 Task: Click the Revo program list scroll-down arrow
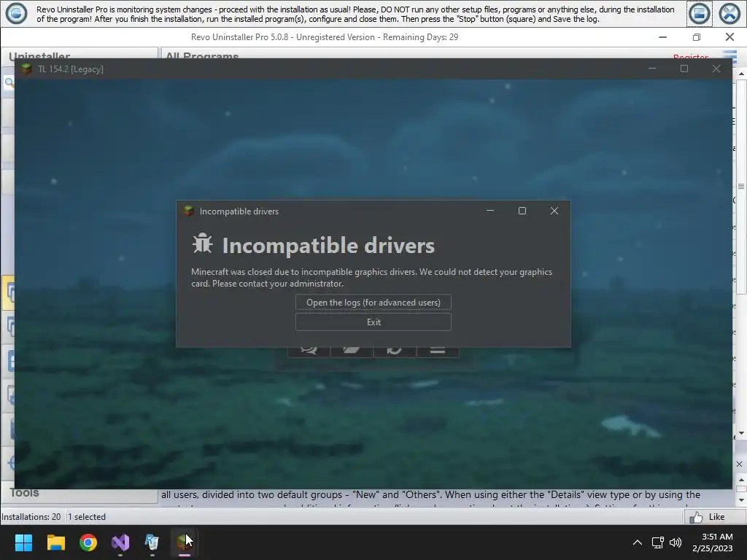pos(741,433)
